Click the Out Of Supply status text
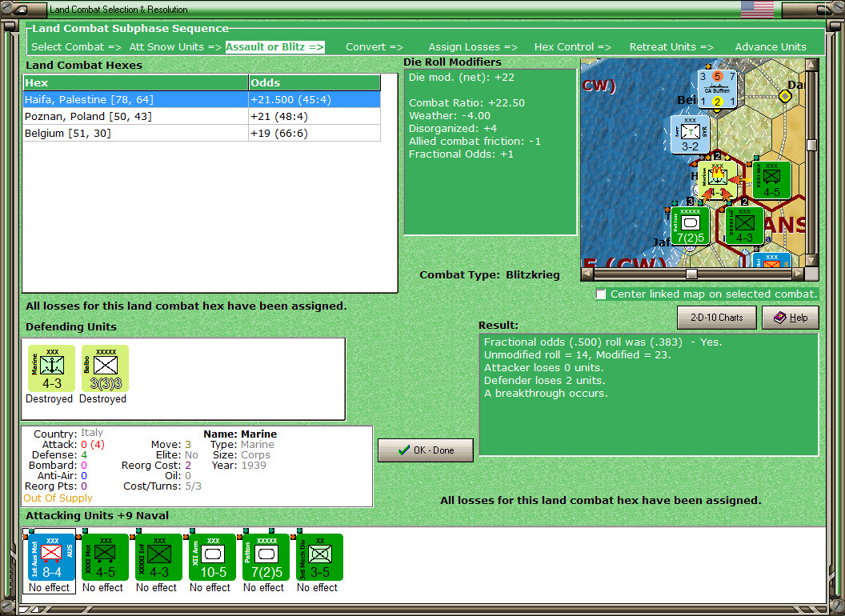The height and width of the screenshot is (616, 845). [x=58, y=498]
